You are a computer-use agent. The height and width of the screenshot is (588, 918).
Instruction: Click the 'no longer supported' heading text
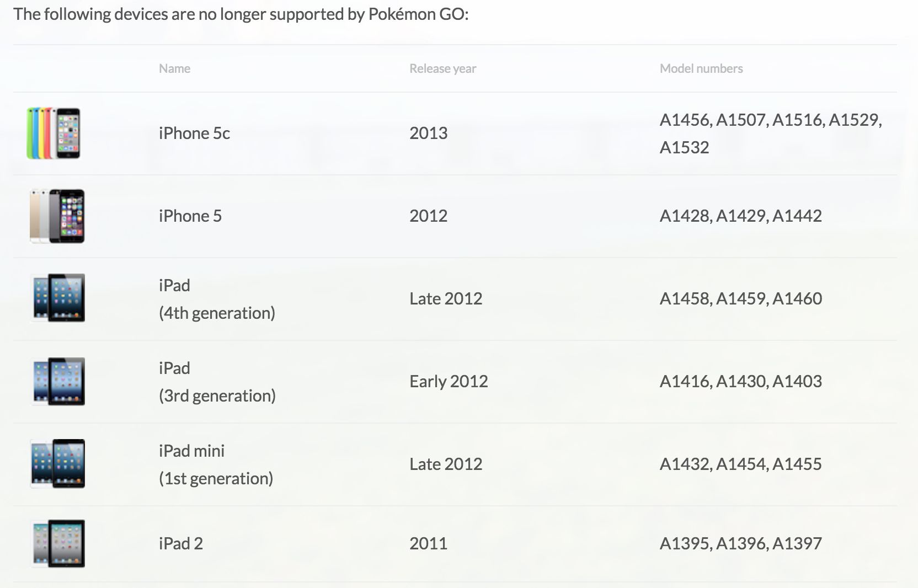241,14
